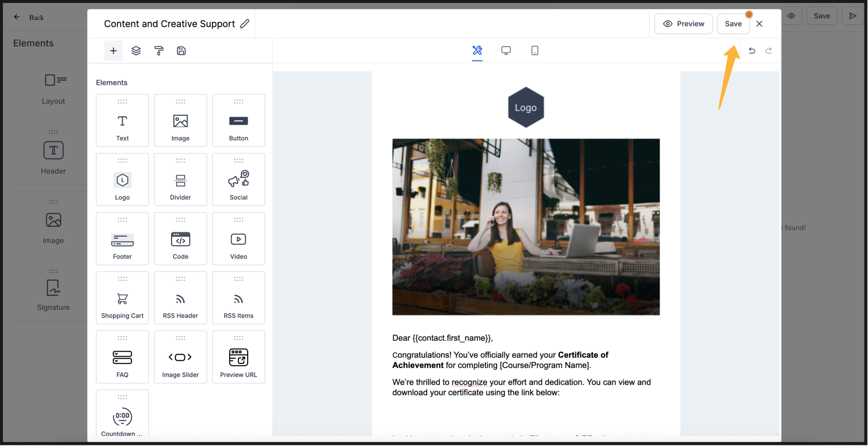Click the plus add elements icon
Image resolution: width=868 pixels, height=446 pixels.
(x=113, y=51)
